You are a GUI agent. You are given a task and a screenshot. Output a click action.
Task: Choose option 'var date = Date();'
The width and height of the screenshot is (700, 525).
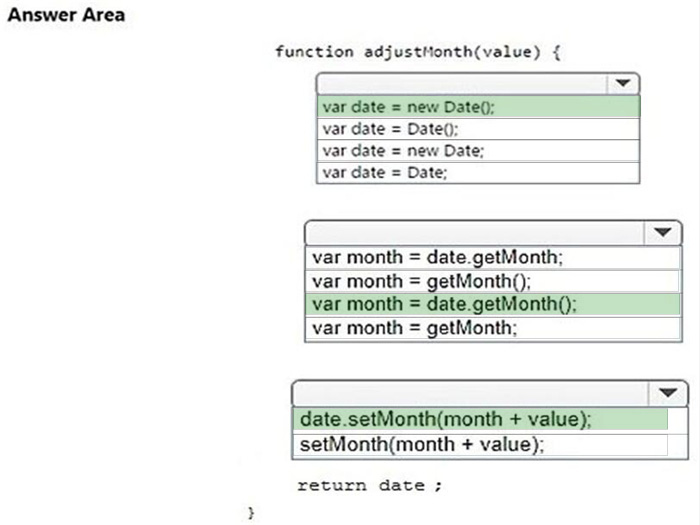(478, 129)
